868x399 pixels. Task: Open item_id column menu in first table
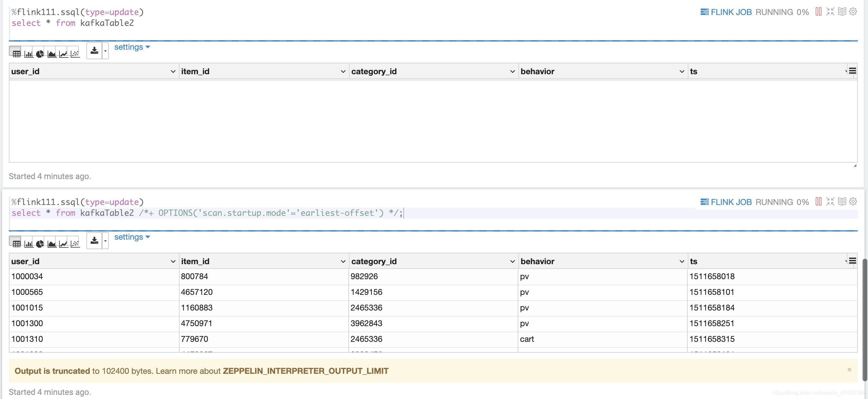[343, 71]
